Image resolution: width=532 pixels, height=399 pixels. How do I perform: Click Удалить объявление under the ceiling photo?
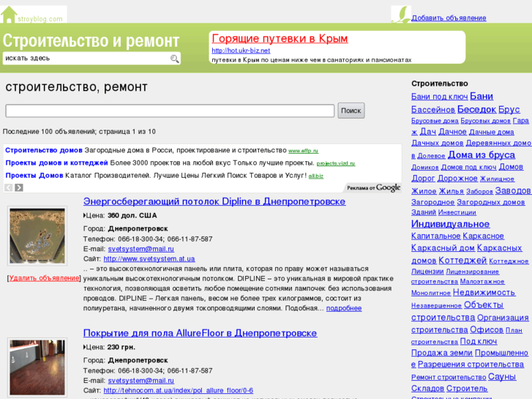pos(44,278)
